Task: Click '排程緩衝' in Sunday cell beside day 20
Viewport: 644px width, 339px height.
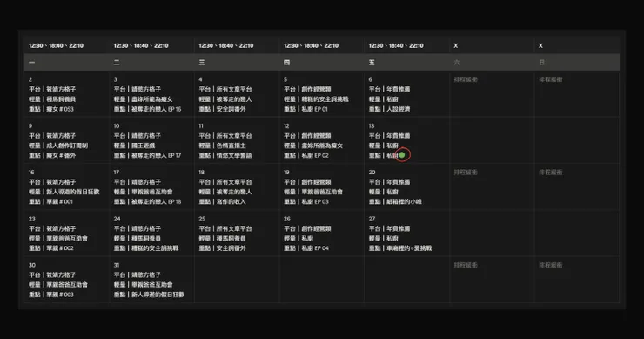Action: [550, 173]
